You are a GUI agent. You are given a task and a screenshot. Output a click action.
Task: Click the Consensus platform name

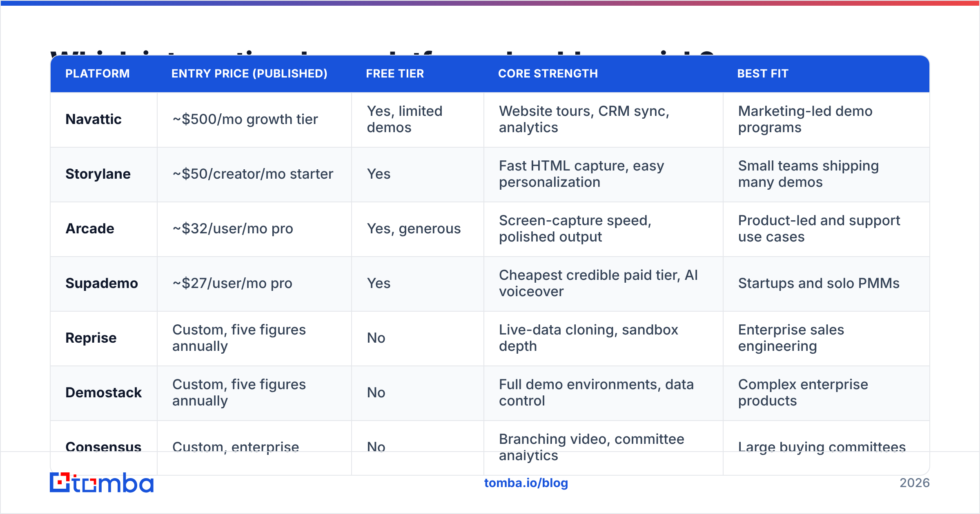point(103,447)
